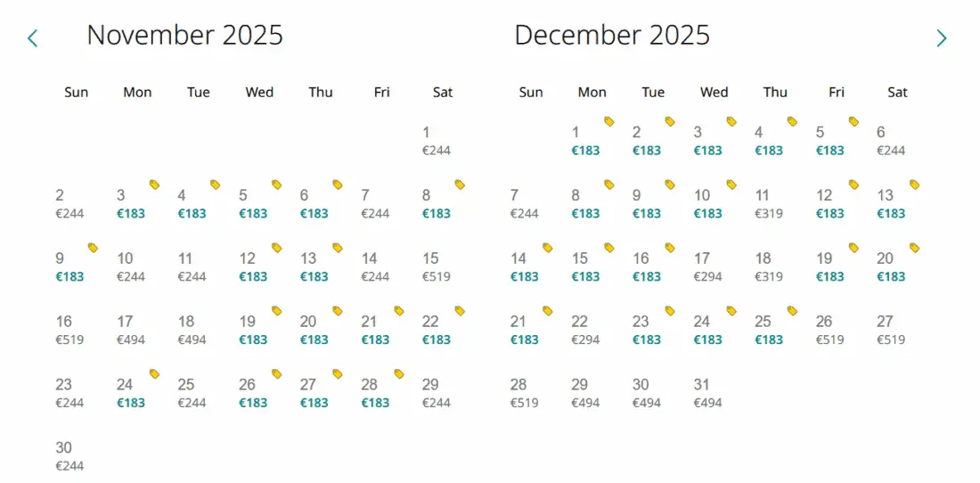Click the yellow deal tag on December 25

792,311
